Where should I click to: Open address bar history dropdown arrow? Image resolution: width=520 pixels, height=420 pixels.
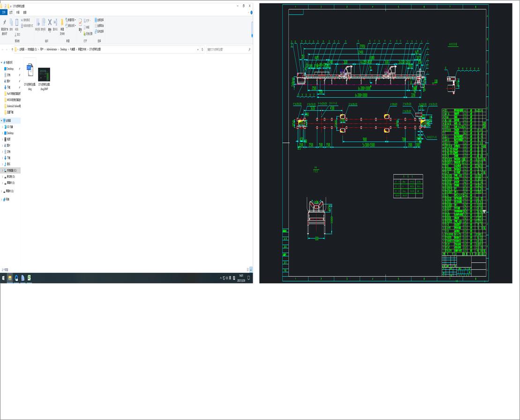(x=198, y=49)
